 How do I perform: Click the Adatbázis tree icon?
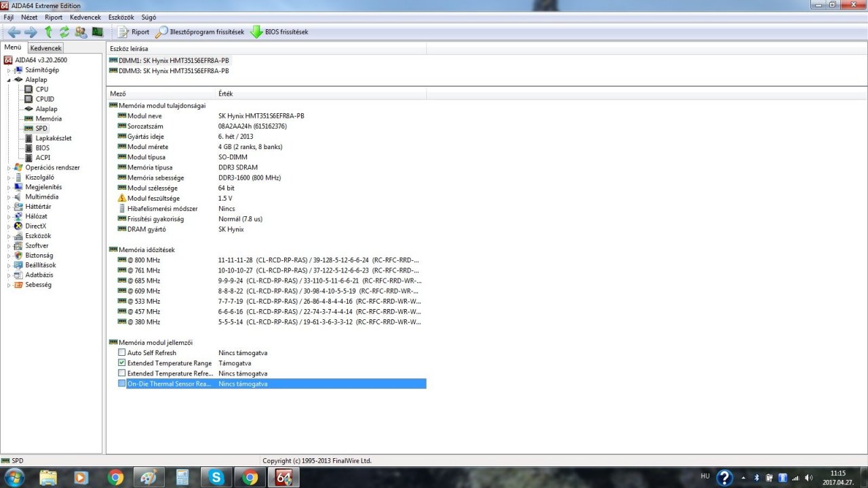(x=18, y=275)
